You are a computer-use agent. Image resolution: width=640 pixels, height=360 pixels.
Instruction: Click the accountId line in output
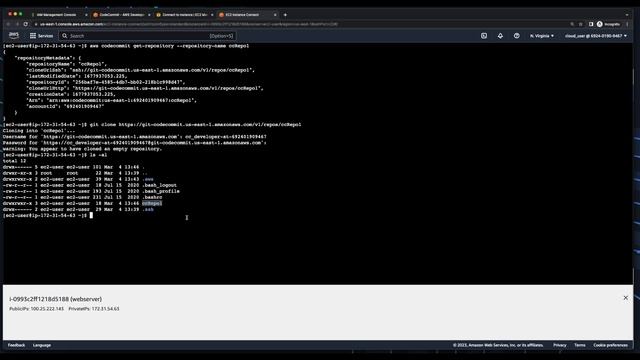pyautogui.click(x=65, y=107)
